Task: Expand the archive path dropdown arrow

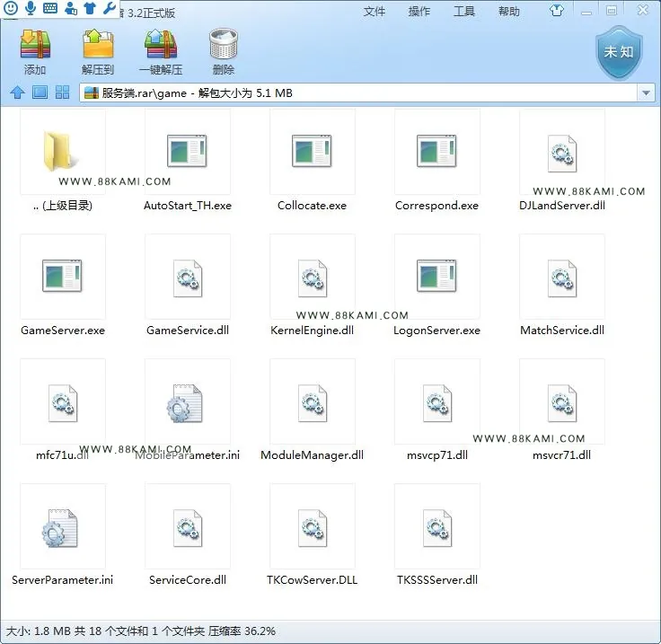Action: (x=646, y=93)
